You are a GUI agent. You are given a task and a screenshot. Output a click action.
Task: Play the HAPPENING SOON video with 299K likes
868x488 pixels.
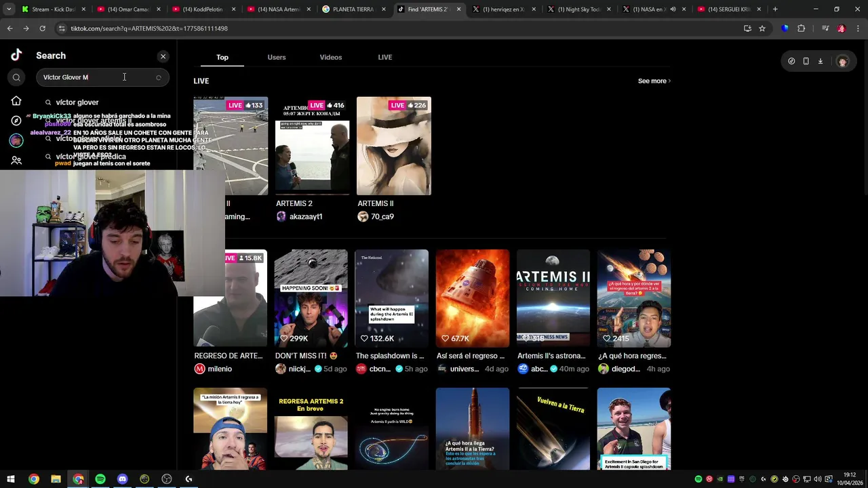pyautogui.click(x=311, y=298)
